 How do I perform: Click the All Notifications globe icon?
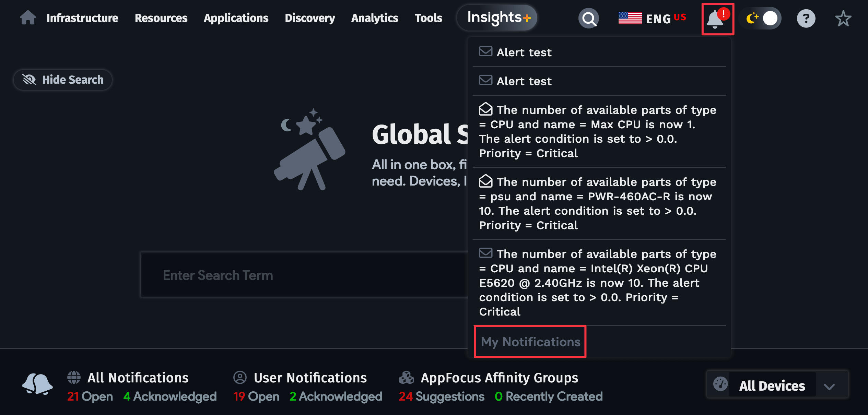coord(74,377)
